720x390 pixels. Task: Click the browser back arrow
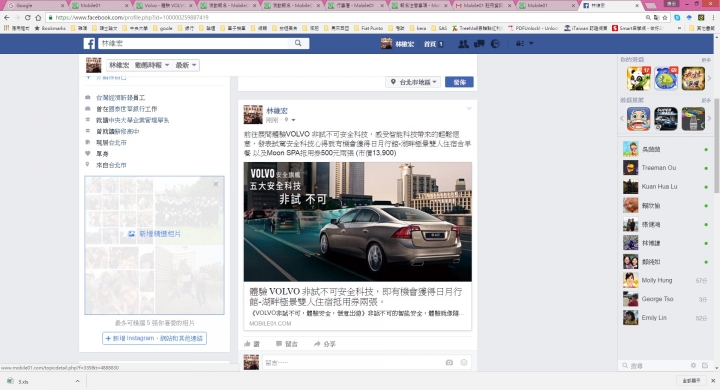click(6, 17)
